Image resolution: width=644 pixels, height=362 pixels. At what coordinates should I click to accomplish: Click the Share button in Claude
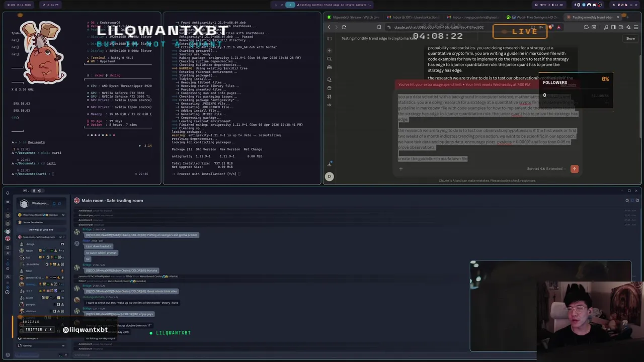tap(630, 38)
